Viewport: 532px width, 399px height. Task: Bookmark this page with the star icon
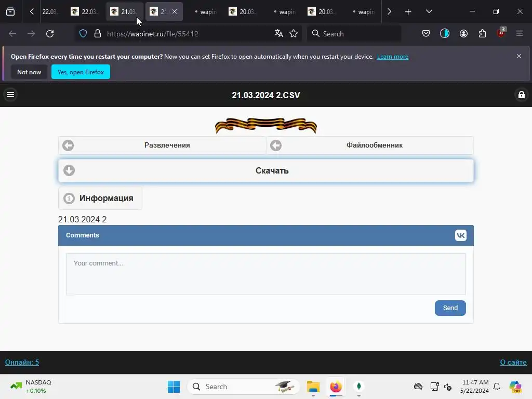coord(294,34)
